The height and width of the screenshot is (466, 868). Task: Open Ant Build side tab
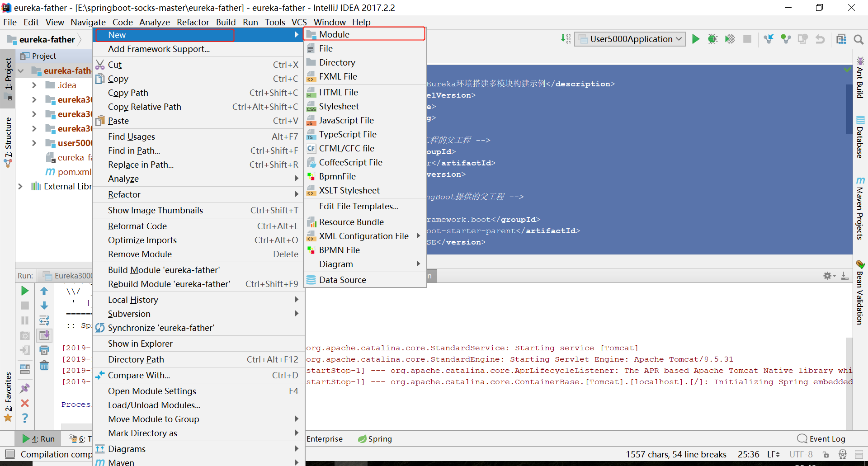pos(860,77)
